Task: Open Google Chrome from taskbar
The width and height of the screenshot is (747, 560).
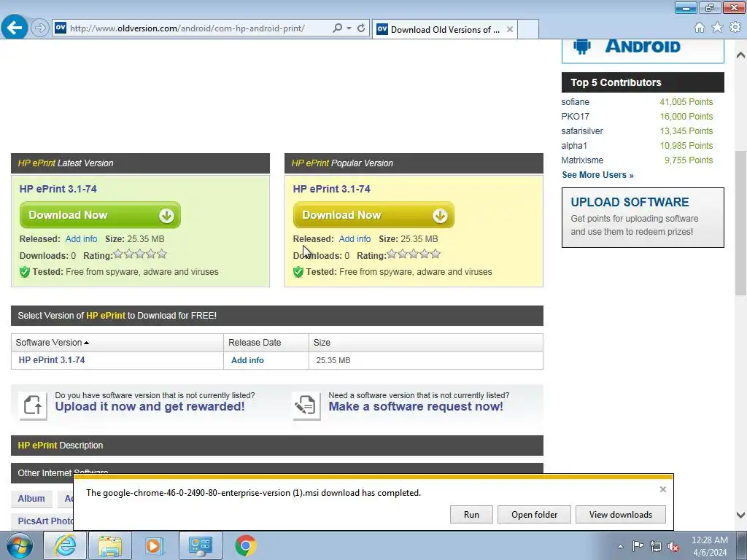Action: click(245, 545)
